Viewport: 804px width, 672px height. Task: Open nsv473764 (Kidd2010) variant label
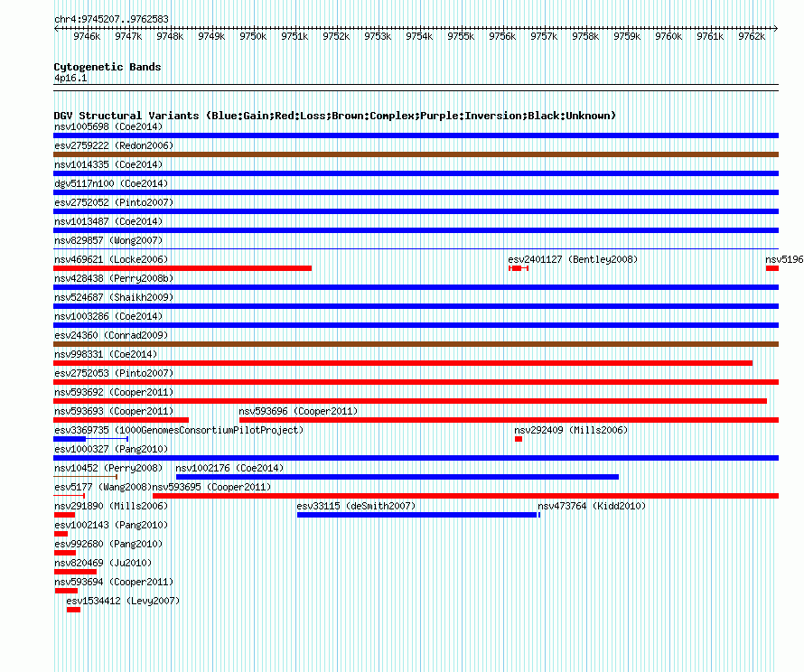(x=592, y=506)
